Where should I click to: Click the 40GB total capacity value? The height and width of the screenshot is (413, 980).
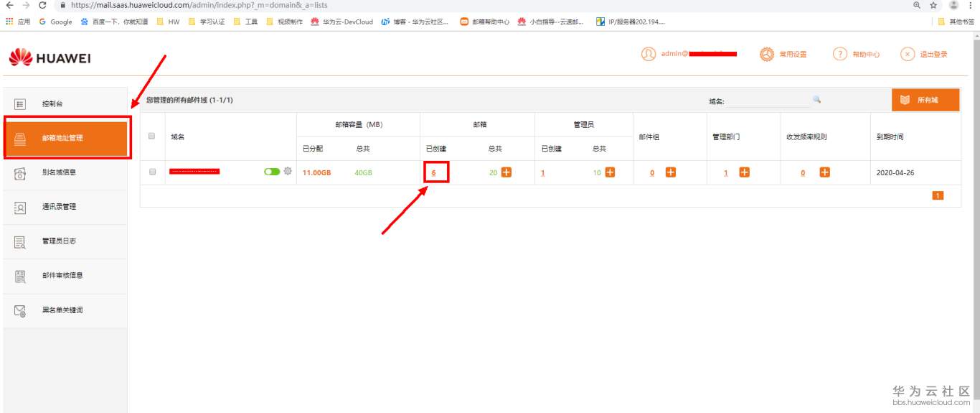click(x=363, y=173)
